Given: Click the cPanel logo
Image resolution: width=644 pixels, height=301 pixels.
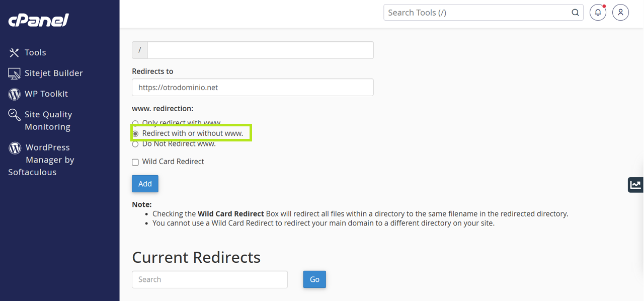Looking at the screenshot, I should point(38,20).
